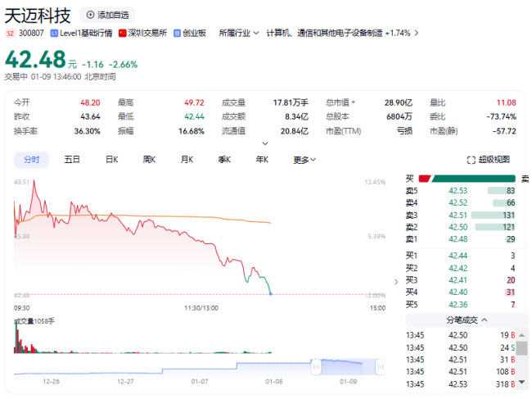
Task: Click the 成交量 value 17.81万手
Action: click(x=291, y=102)
